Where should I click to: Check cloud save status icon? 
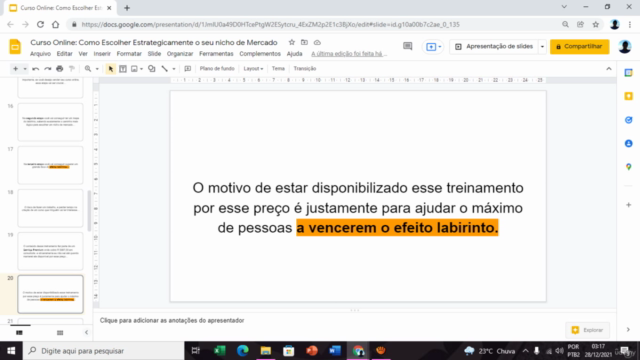[317, 42]
